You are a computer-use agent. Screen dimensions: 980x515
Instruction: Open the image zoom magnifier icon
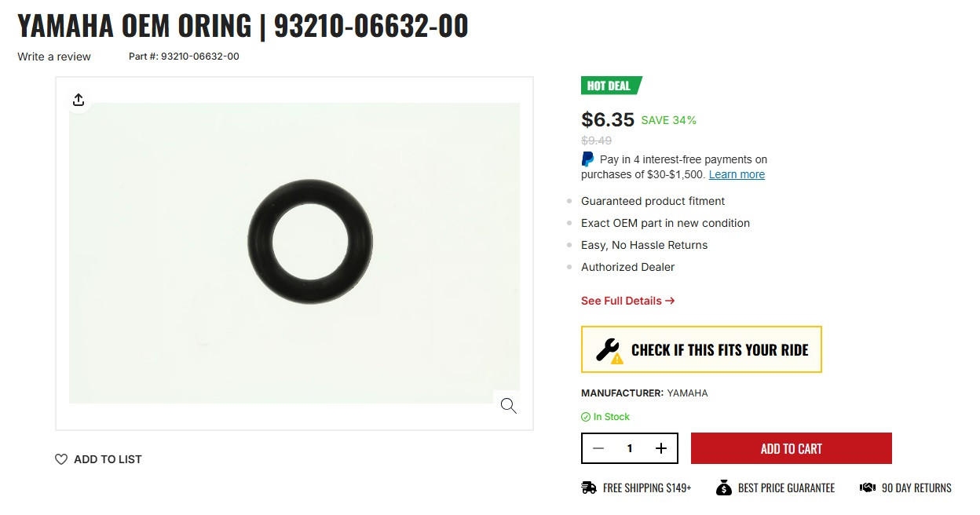pos(507,405)
